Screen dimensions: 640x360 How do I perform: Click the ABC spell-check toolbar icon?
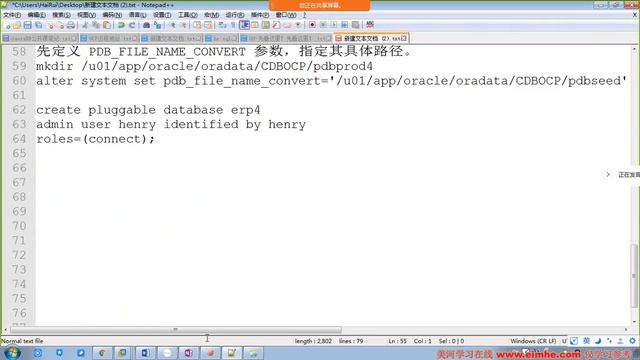coord(370,25)
